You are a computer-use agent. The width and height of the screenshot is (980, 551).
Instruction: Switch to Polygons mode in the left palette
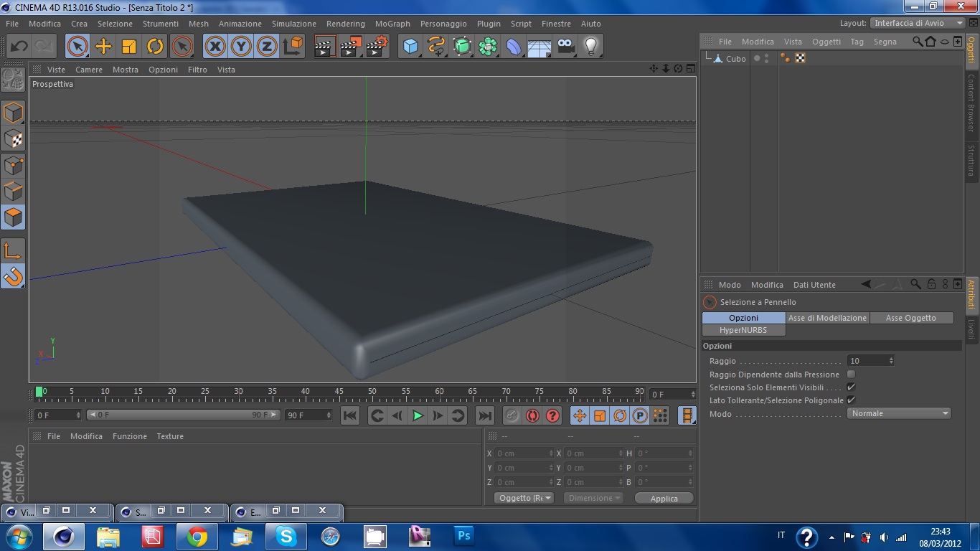[13, 217]
